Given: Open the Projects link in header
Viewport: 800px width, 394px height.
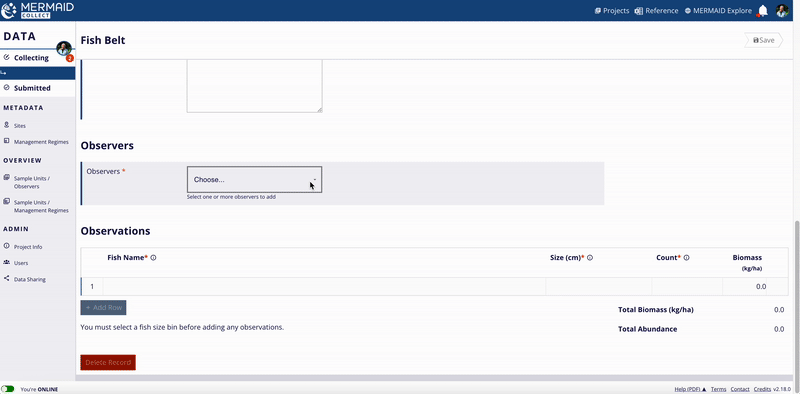Looking at the screenshot, I should (612, 11).
